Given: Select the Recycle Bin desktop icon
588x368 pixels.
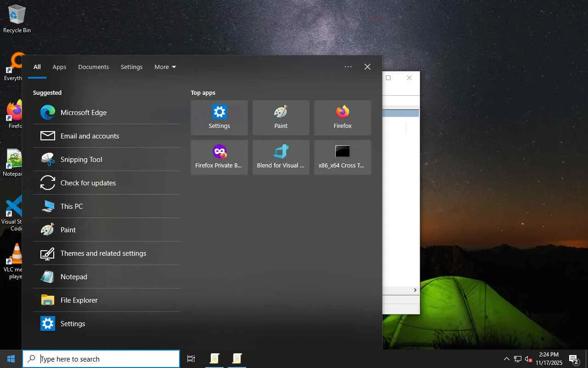Looking at the screenshot, I should tap(17, 19).
